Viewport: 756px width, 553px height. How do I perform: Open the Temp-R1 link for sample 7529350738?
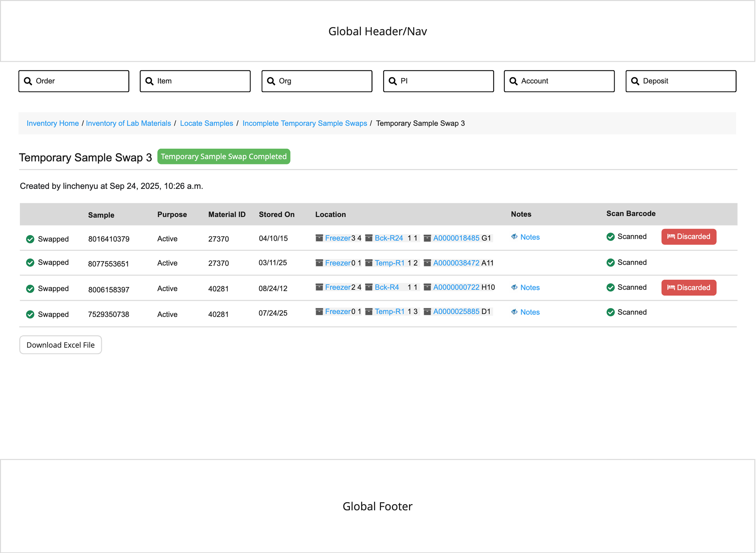tap(390, 312)
